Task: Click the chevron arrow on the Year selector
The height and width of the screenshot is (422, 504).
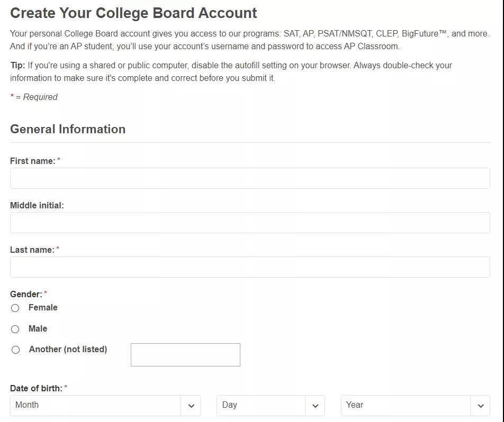Action: (481, 406)
